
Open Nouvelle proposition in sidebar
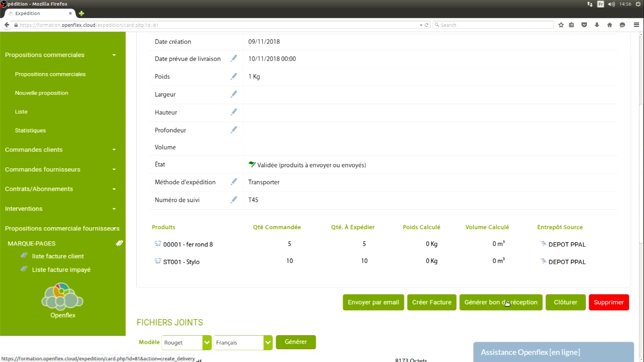coord(41,93)
